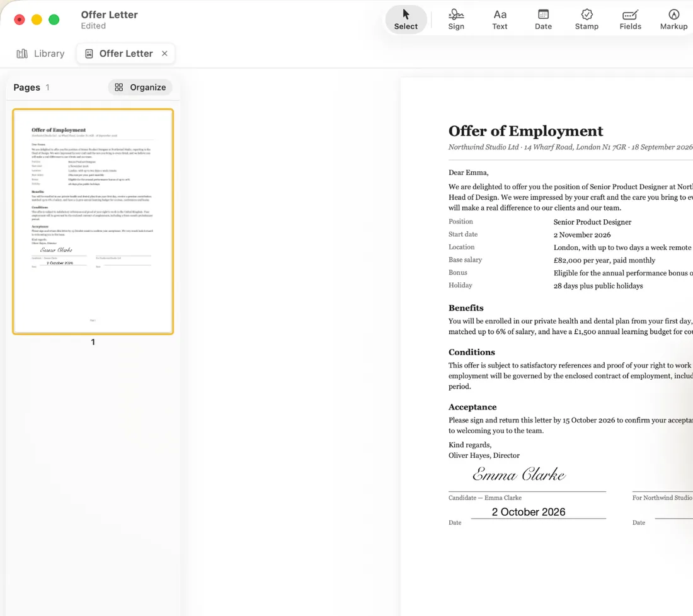Open the Sign signature tool
Screen dimensions: 693x616
456,20
